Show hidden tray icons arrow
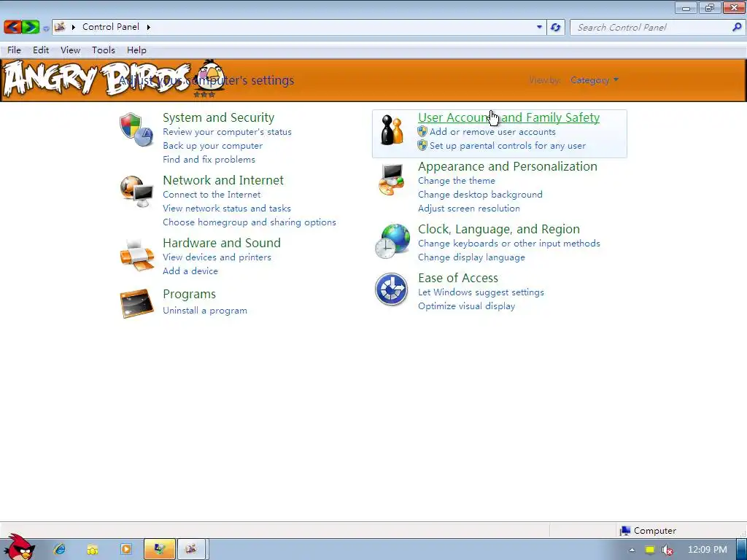The height and width of the screenshot is (560, 747). point(632,550)
